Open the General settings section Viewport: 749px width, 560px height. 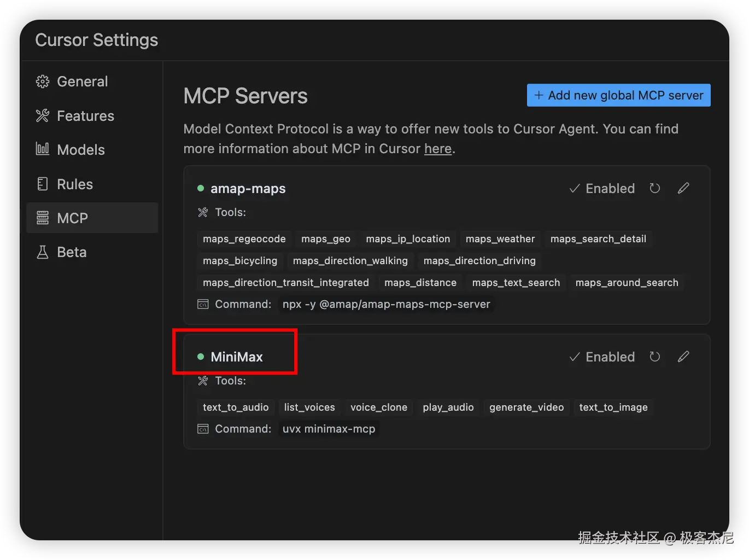pos(92,81)
